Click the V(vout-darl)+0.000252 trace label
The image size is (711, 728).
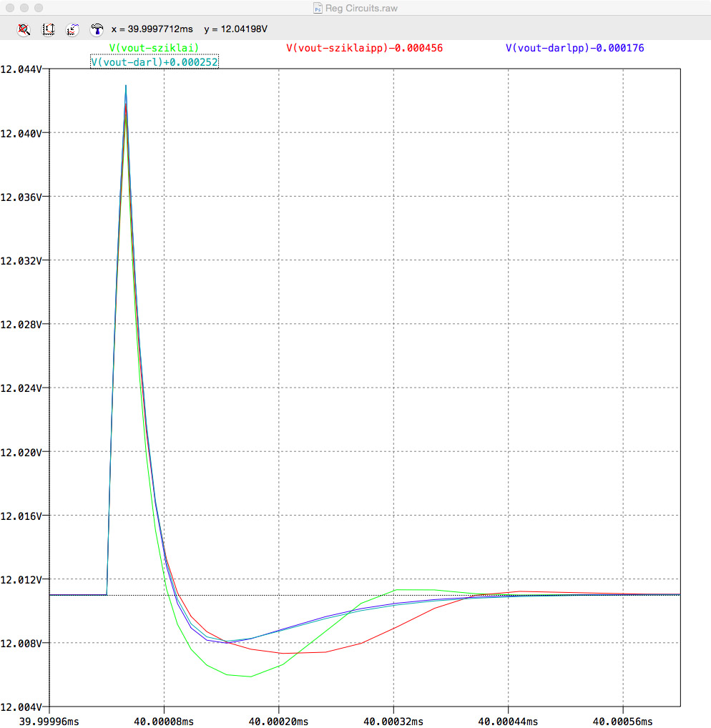[x=155, y=62]
